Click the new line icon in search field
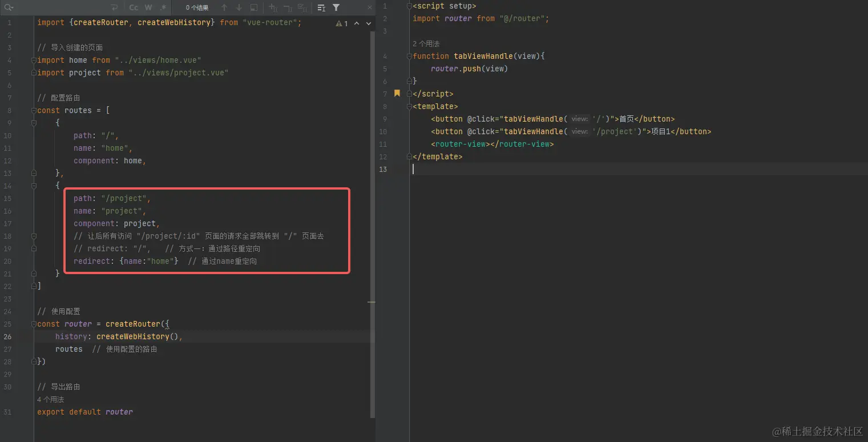The height and width of the screenshot is (442, 868). coord(114,7)
